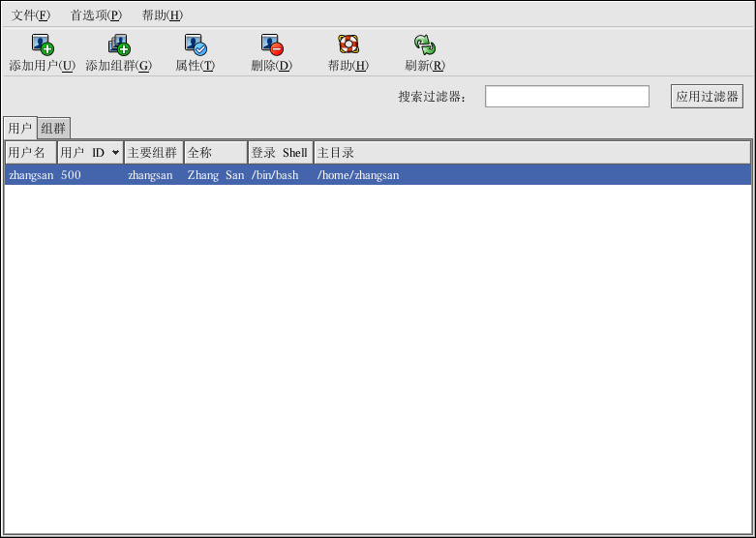Sort by the 用户名 column header

tap(30, 153)
